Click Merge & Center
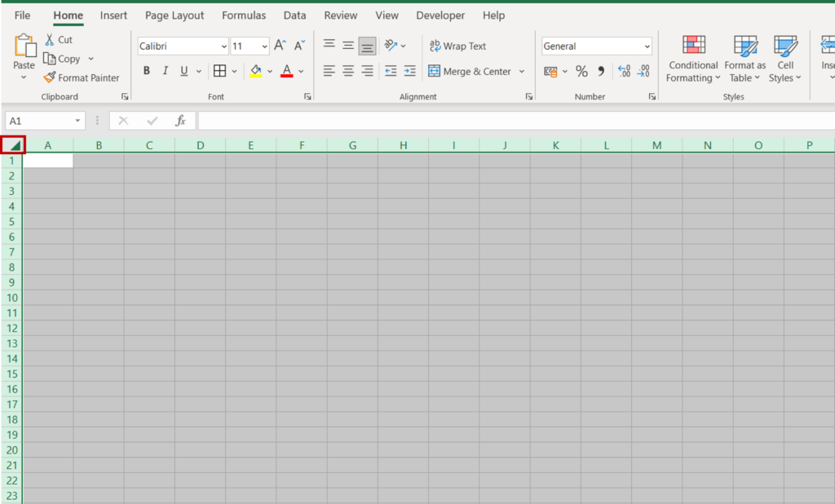835x504 pixels. pos(471,72)
